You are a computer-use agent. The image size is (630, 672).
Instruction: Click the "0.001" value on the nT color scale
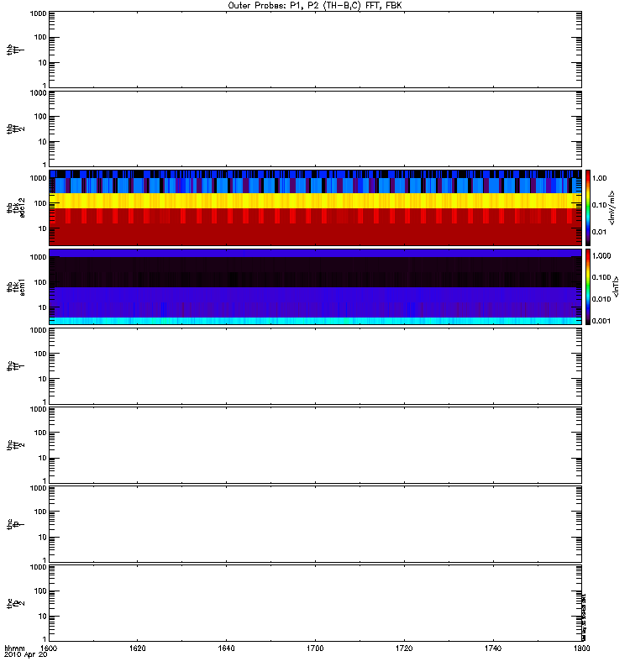click(601, 321)
